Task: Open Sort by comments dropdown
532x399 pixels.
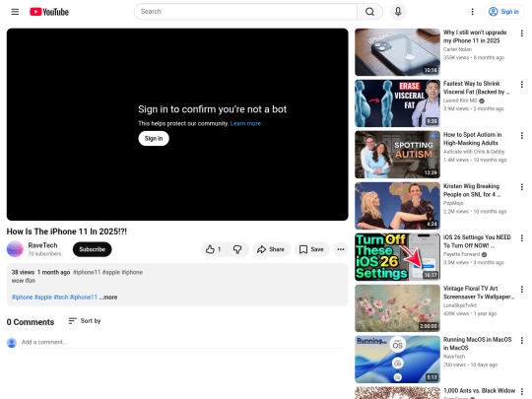Action: coord(85,321)
